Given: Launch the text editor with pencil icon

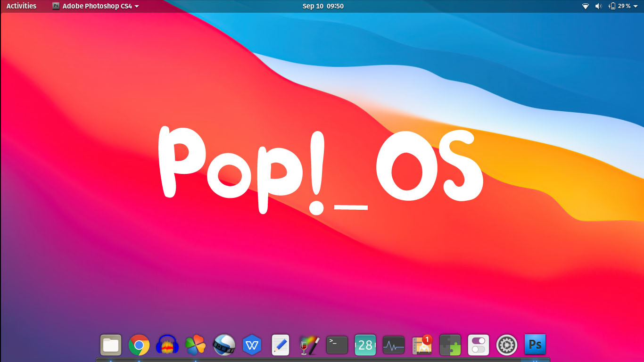Looking at the screenshot, I should (281, 345).
